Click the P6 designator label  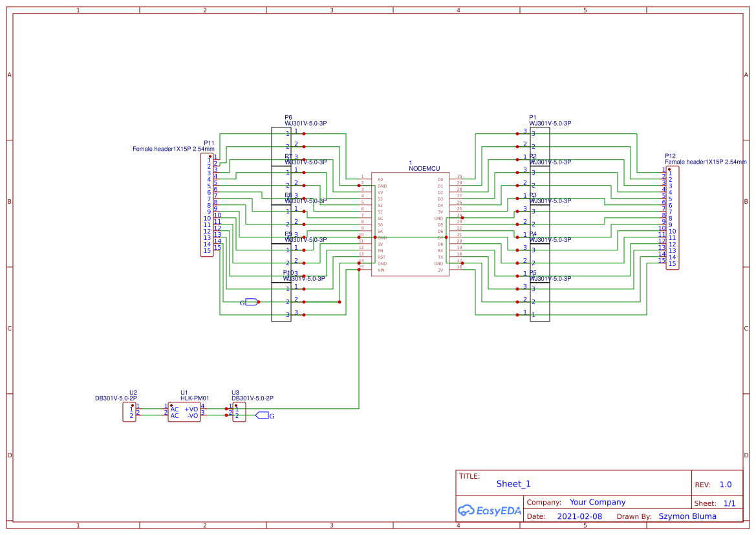[x=288, y=118]
